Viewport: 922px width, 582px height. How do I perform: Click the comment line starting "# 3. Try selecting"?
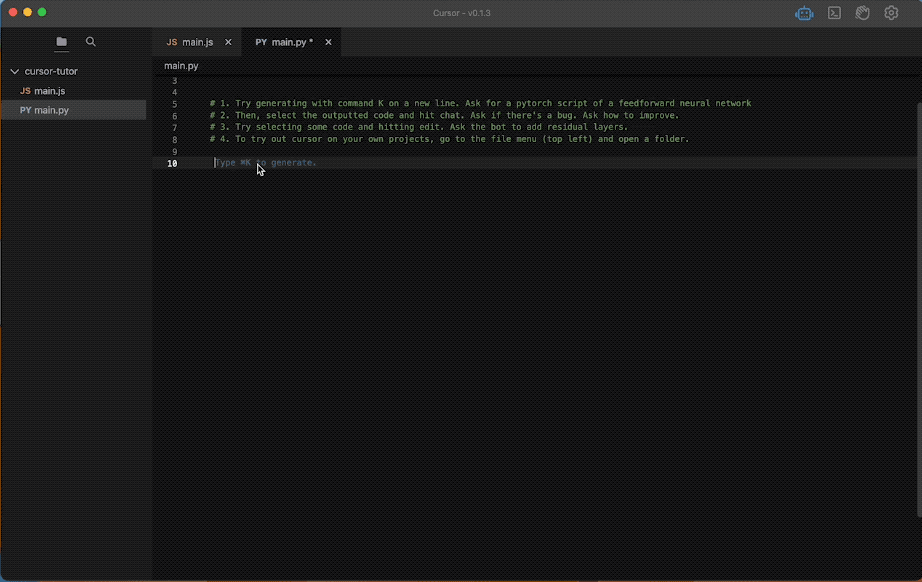419,127
